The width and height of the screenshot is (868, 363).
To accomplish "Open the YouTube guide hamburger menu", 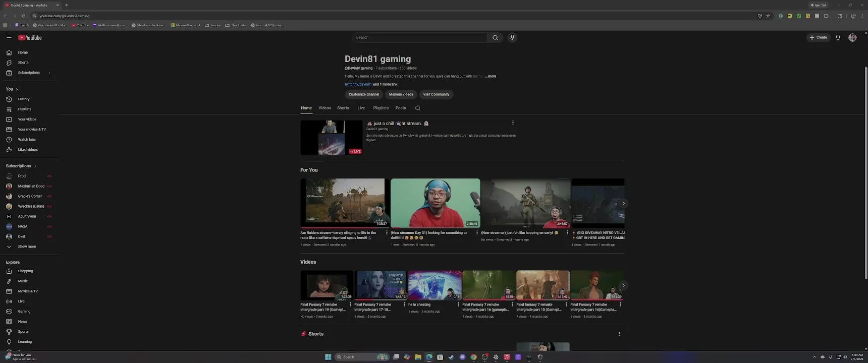I will coord(9,37).
